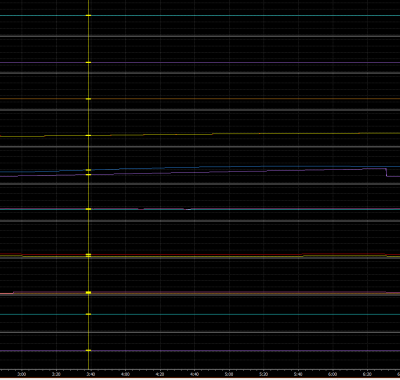Click the 3:40 label beneath the yellow cursor
This screenshot has height=380, width=400.
91,374
